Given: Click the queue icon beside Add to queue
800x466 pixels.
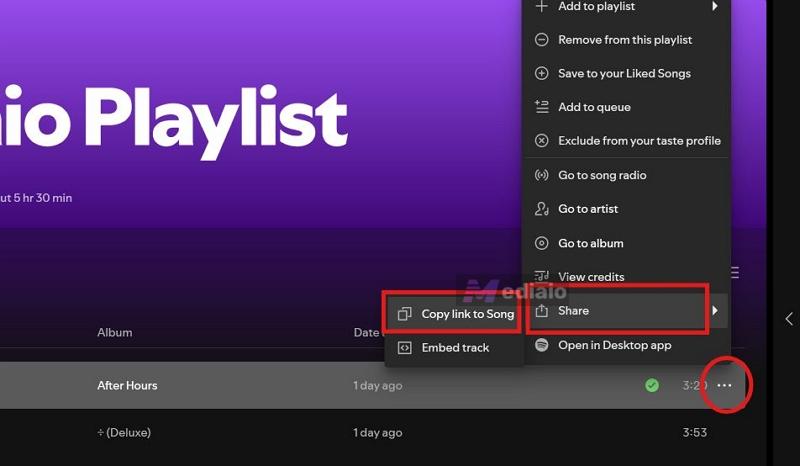Looking at the screenshot, I should point(541,107).
